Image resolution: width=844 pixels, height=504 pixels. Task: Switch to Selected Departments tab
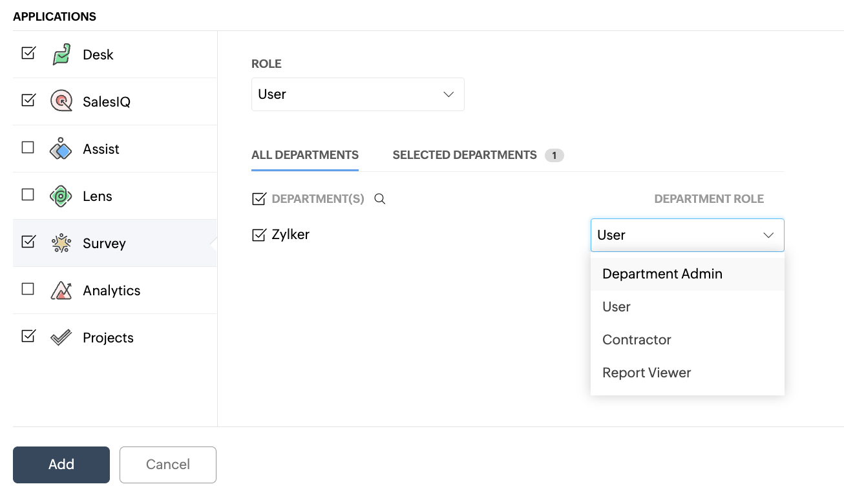tap(465, 155)
